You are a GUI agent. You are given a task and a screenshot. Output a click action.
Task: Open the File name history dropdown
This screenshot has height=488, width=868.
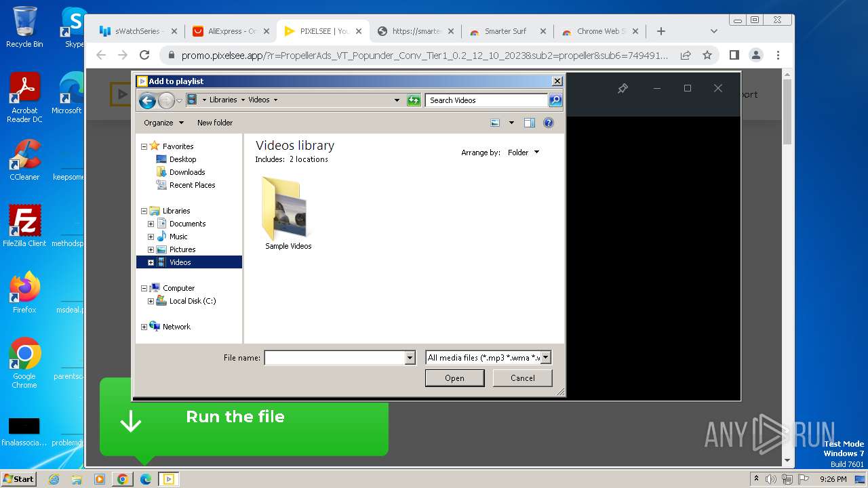pos(410,358)
